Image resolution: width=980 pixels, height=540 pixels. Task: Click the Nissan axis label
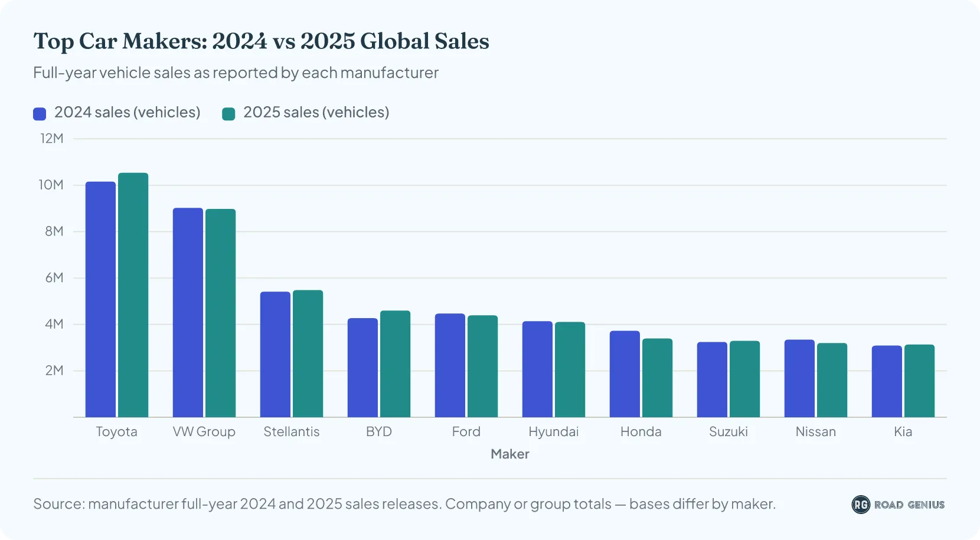click(x=816, y=432)
